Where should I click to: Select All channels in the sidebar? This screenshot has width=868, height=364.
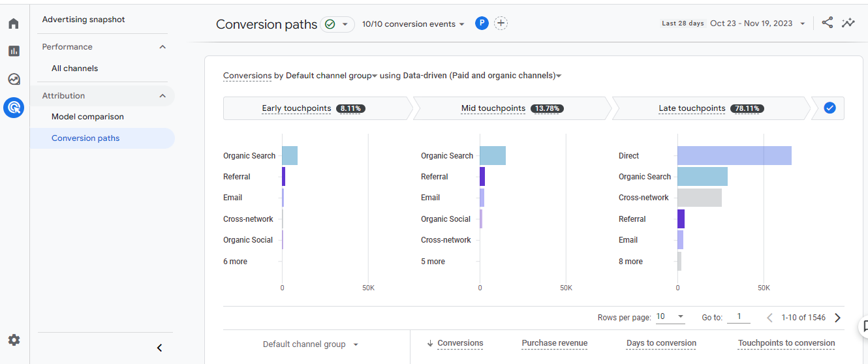click(x=75, y=68)
